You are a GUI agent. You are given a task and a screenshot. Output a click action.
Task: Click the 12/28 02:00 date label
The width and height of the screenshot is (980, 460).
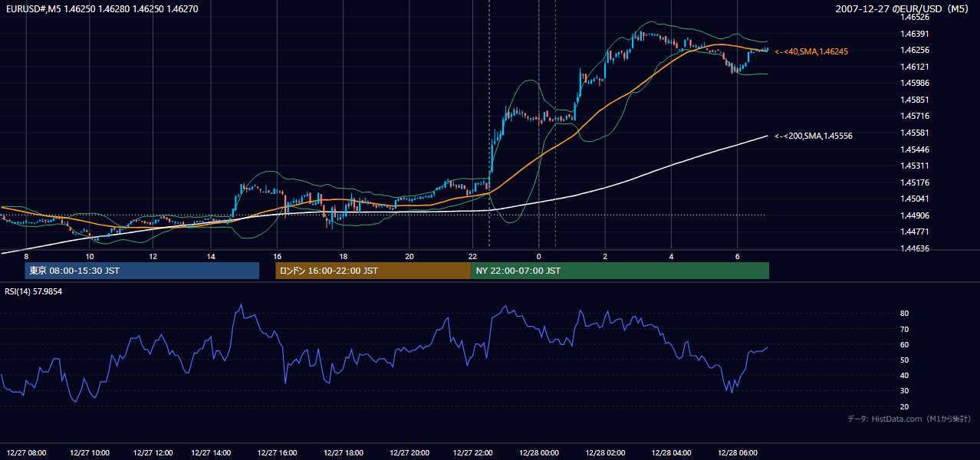click(605, 453)
